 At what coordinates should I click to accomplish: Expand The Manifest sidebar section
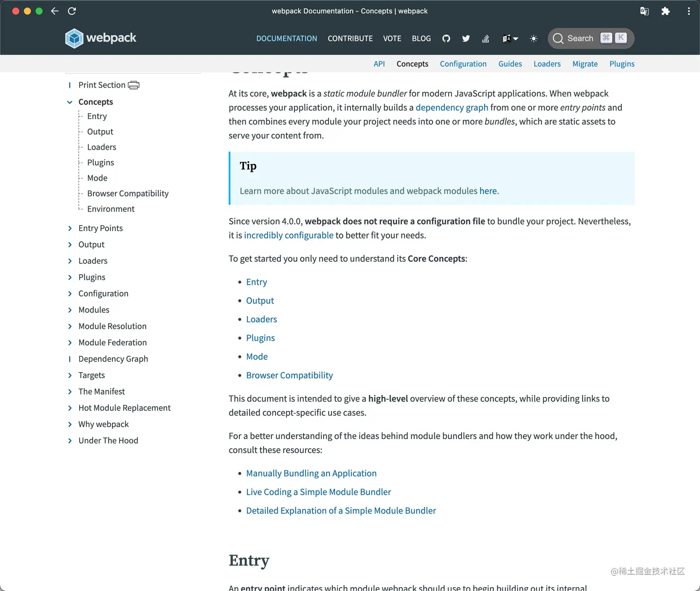click(x=70, y=392)
